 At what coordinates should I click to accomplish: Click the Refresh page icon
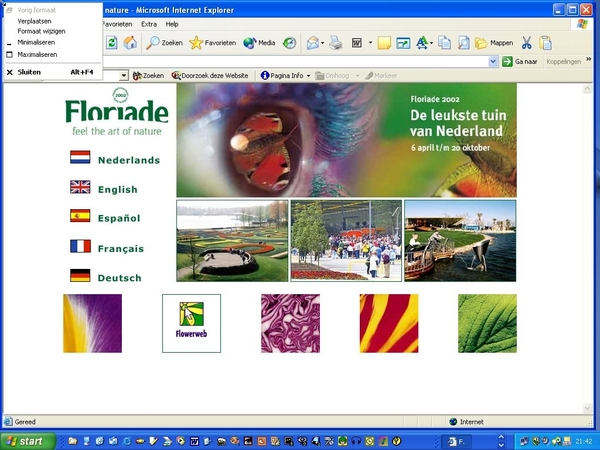111,42
